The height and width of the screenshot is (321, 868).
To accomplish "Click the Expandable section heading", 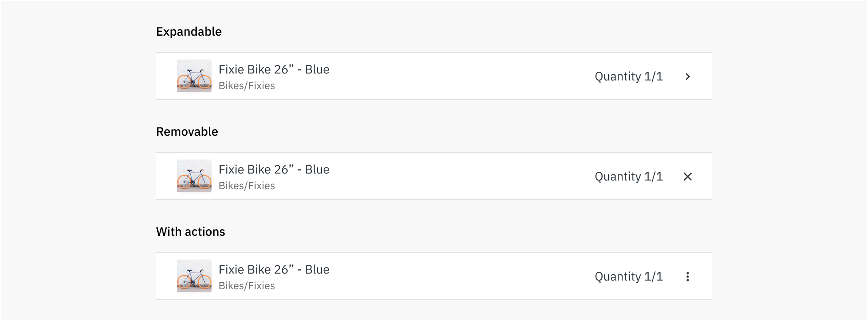I will (189, 32).
